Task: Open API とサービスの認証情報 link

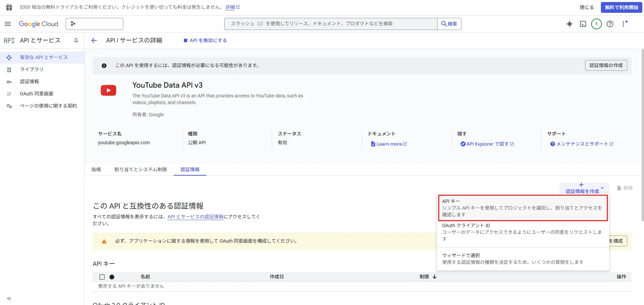Action: [195, 217]
